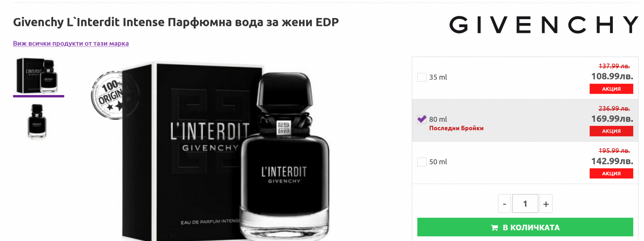Click the 100% Original stamp badge
This screenshot has height=241, width=644.
[108, 95]
